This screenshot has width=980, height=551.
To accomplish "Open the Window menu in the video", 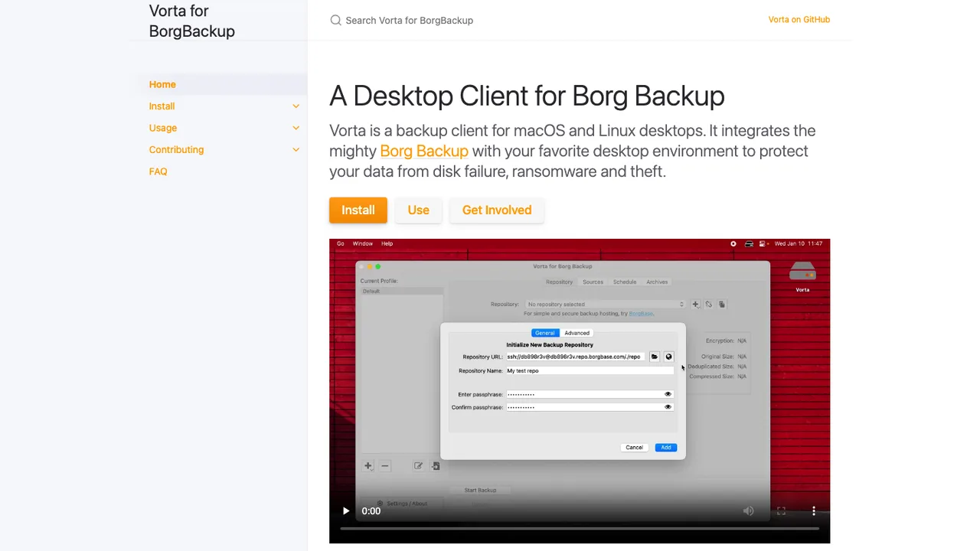I will coord(363,244).
